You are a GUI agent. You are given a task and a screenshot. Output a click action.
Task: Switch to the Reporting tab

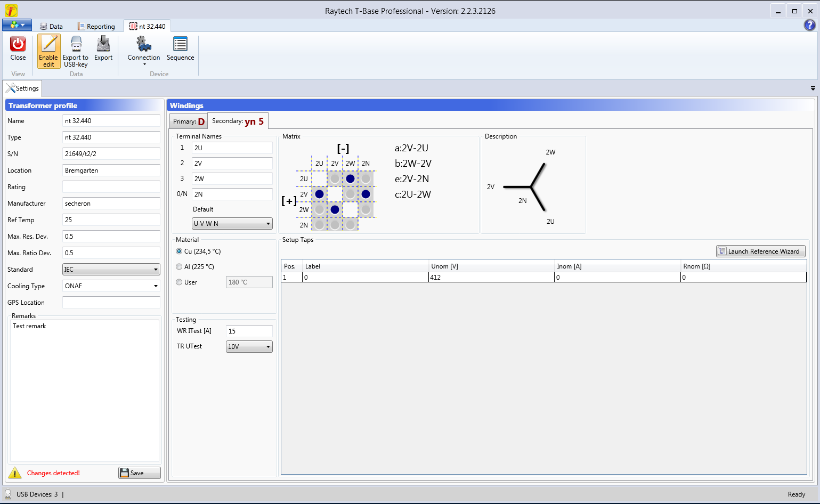pos(96,26)
